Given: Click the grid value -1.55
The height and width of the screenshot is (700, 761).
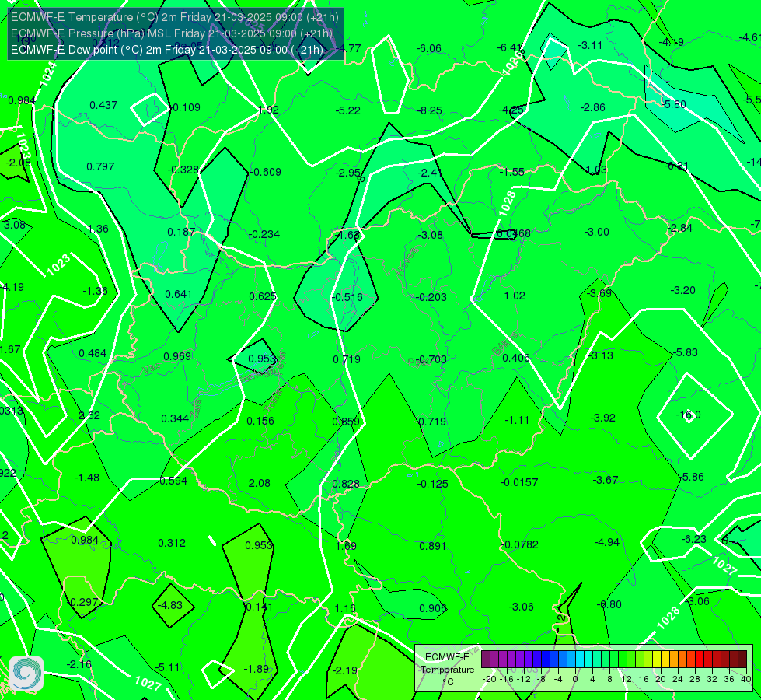Looking at the screenshot, I should [x=512, y=172].
